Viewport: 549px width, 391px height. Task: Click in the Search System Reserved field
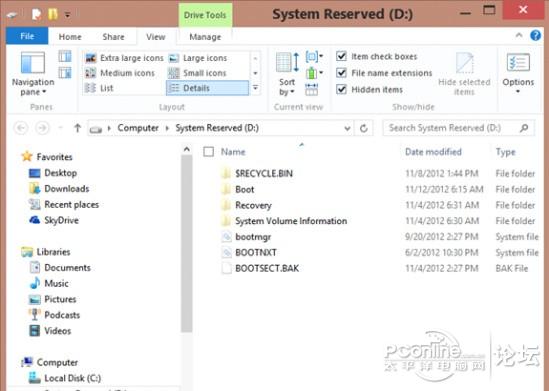451,128
